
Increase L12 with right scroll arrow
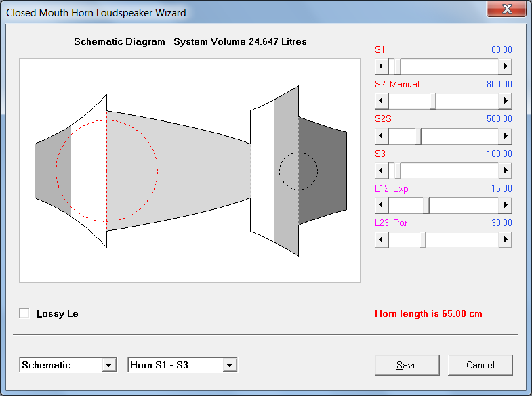click(505, 205)
